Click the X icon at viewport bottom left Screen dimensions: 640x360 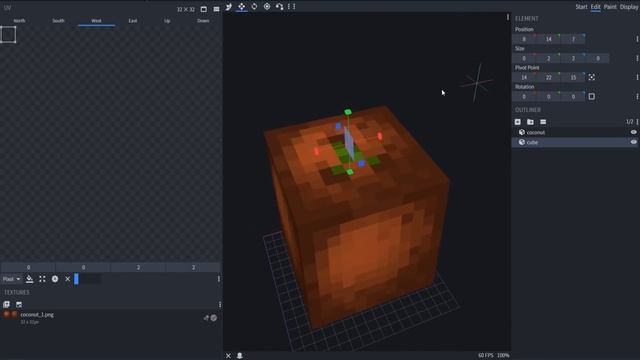click(228, 356)
